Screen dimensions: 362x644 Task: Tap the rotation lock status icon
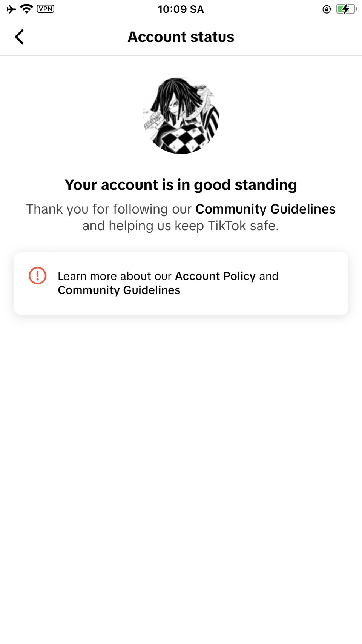[327, 9]
